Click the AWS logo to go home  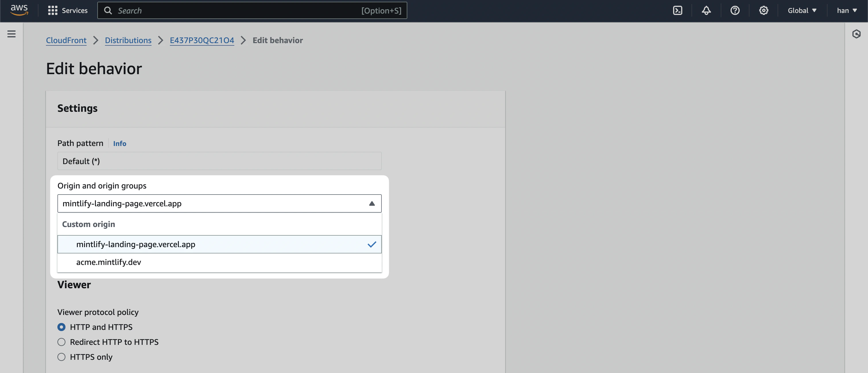point(19,10)
